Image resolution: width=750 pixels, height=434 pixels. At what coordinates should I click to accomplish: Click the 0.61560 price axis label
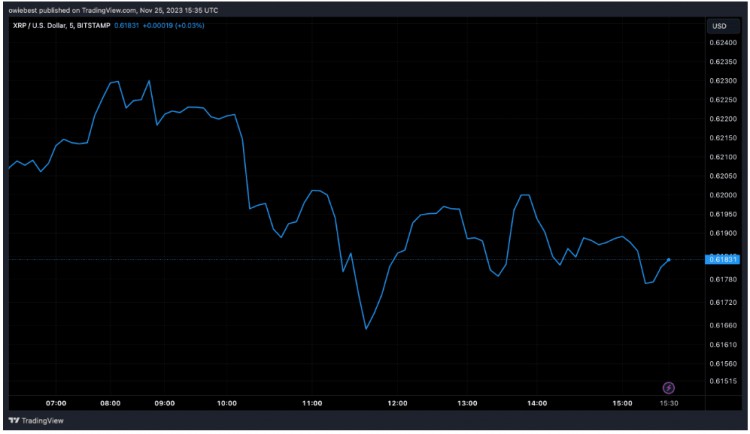pos(723,364)
